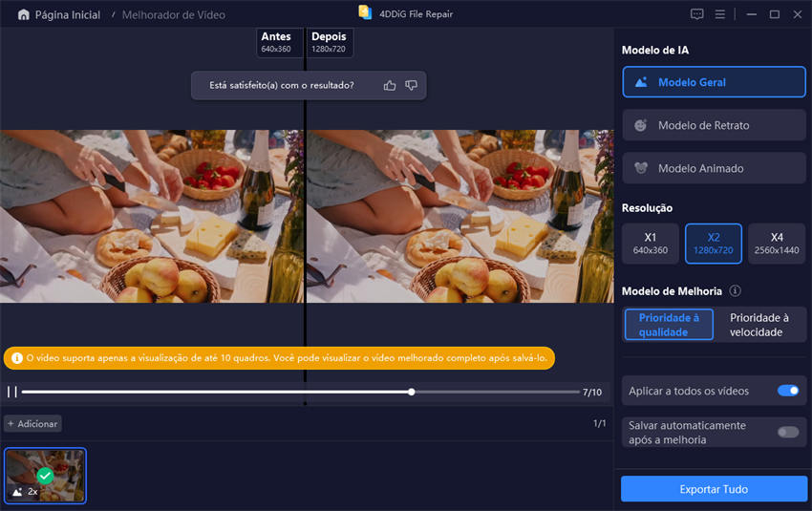The width and height of the screenshot is (812, 511).
Task: Select X2 1280x720 resolution
Action: (714, 244)
